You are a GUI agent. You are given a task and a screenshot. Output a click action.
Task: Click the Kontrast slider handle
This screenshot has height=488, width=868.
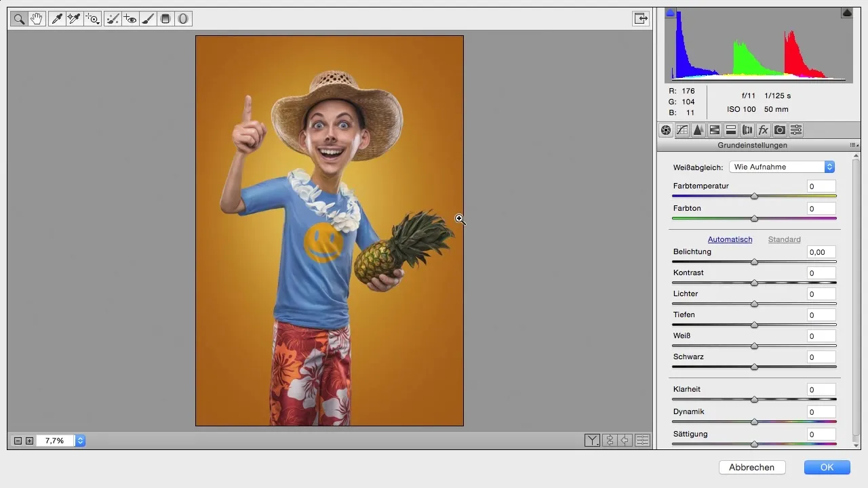754,283
